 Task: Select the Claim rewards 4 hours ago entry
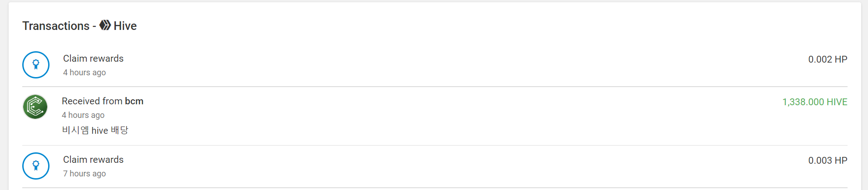435,65
